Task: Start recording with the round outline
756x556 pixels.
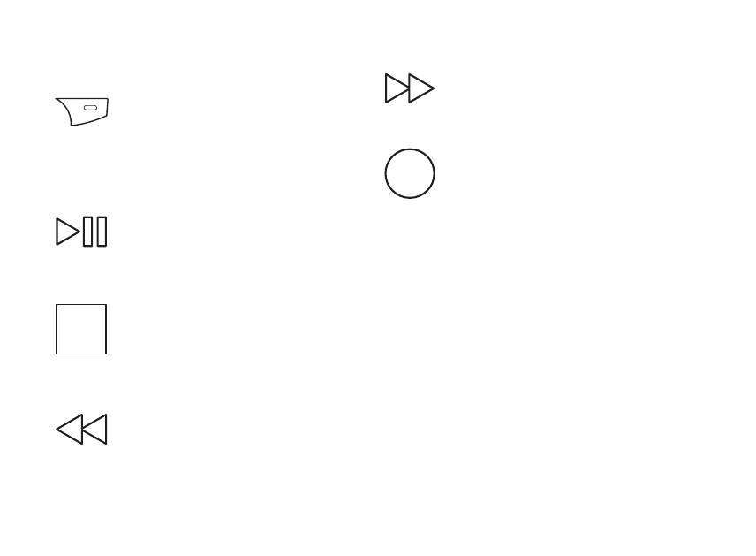Action: pos(410,173)
